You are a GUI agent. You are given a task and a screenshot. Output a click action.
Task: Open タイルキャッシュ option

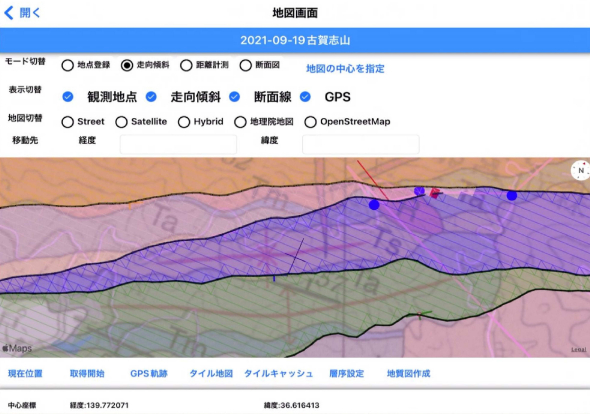[x=278, y=373]
